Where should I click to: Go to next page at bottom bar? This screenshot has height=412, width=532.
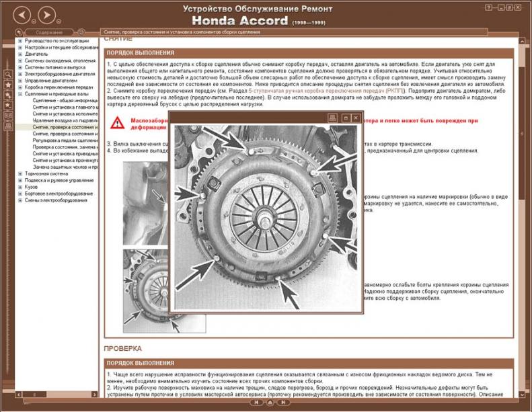coord(283,403)
